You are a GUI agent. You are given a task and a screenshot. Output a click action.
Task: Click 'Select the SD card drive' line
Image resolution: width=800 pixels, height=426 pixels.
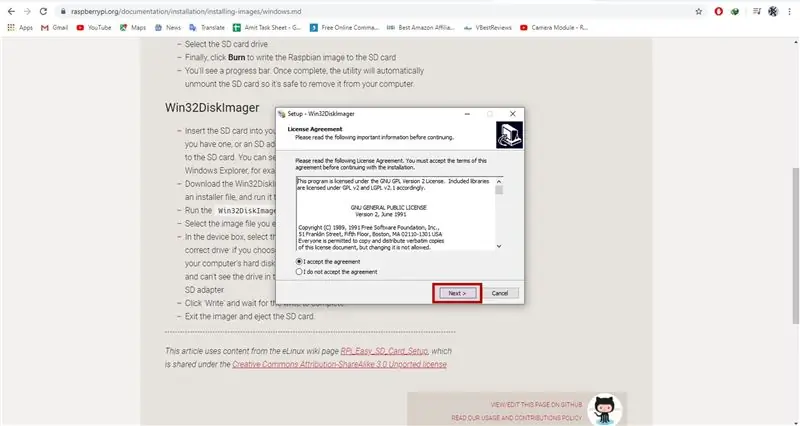226,44
